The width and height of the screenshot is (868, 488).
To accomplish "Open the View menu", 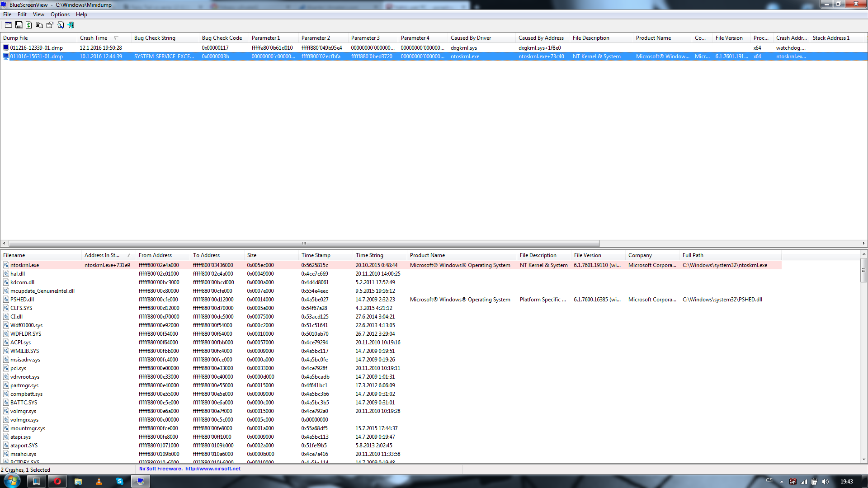I will point(38,14).
